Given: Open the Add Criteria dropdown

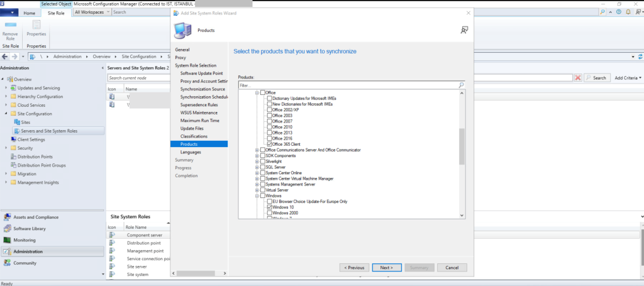Looking at the screenshot, I should [628, 78].
